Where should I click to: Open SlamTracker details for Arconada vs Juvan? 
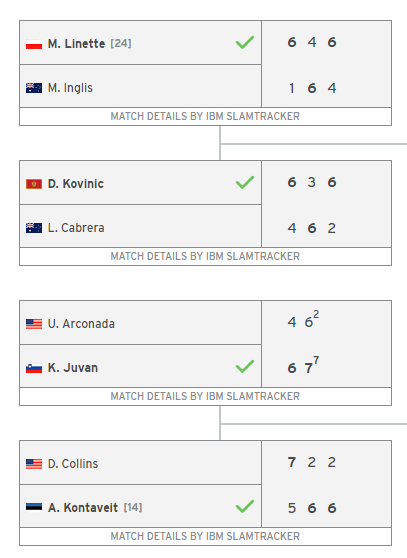(x=205, y=396)
